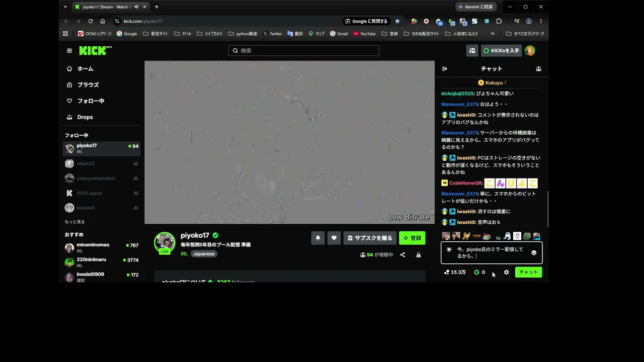
Task: Share the piyoko17 stream
Action: (403, 255)
